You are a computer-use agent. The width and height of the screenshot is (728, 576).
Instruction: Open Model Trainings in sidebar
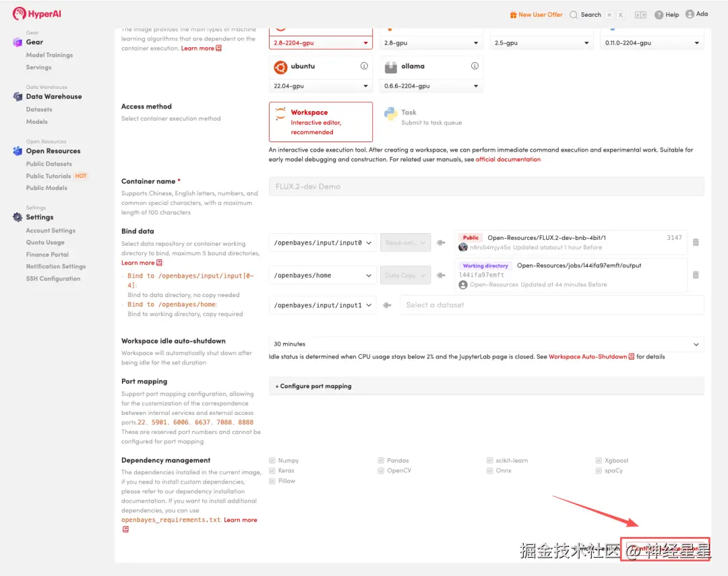(49, 55)
